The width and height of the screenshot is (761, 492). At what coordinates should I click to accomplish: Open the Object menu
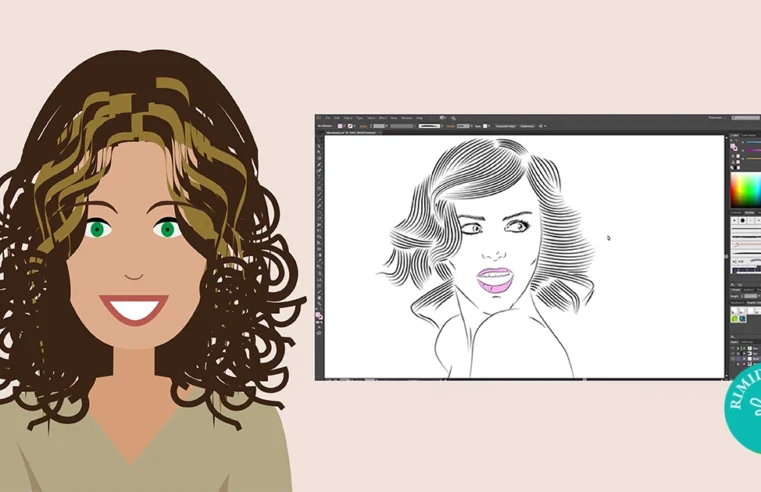(x=348, y=118)
